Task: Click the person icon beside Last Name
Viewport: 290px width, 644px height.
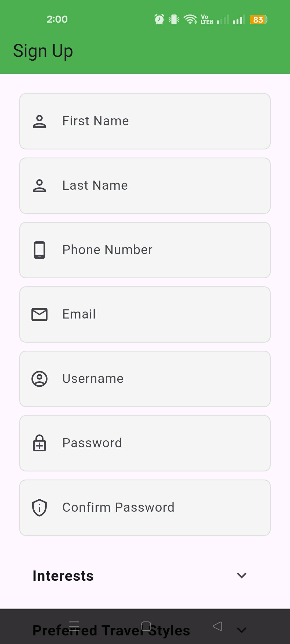Action: [39, 186]
